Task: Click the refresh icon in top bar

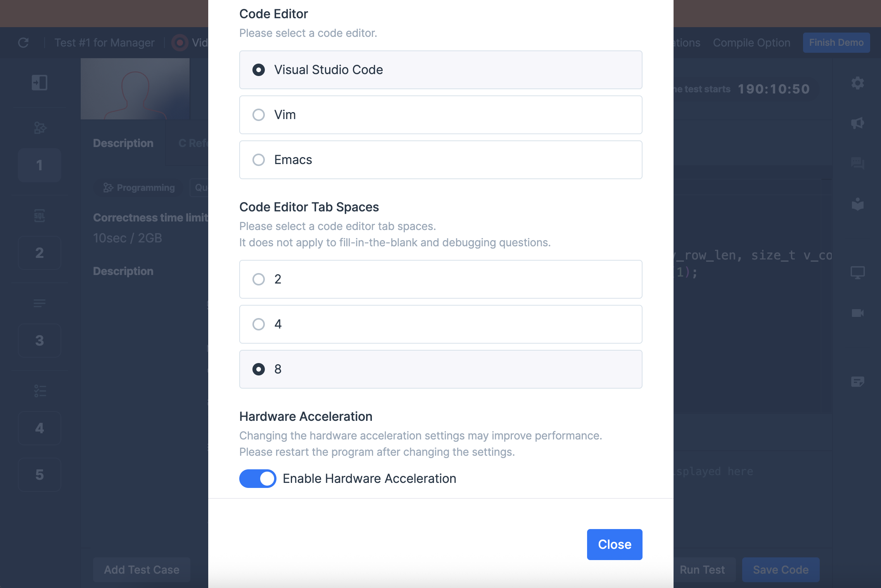Action: [23, 43]
